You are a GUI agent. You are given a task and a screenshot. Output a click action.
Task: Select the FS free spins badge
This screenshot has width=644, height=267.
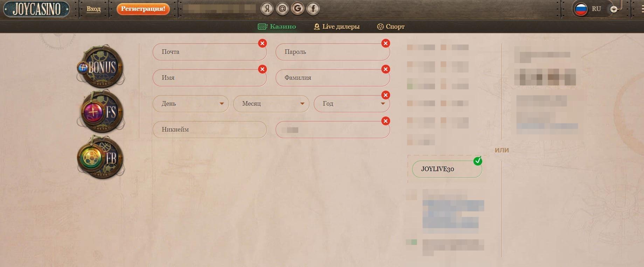pyautogui.click(x=101, y=112)
